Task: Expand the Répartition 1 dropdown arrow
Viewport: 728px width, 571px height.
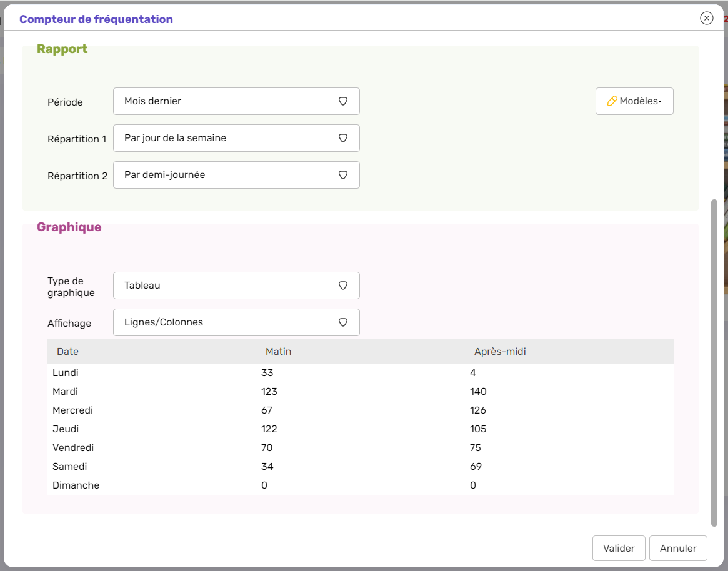Action: 342,138
